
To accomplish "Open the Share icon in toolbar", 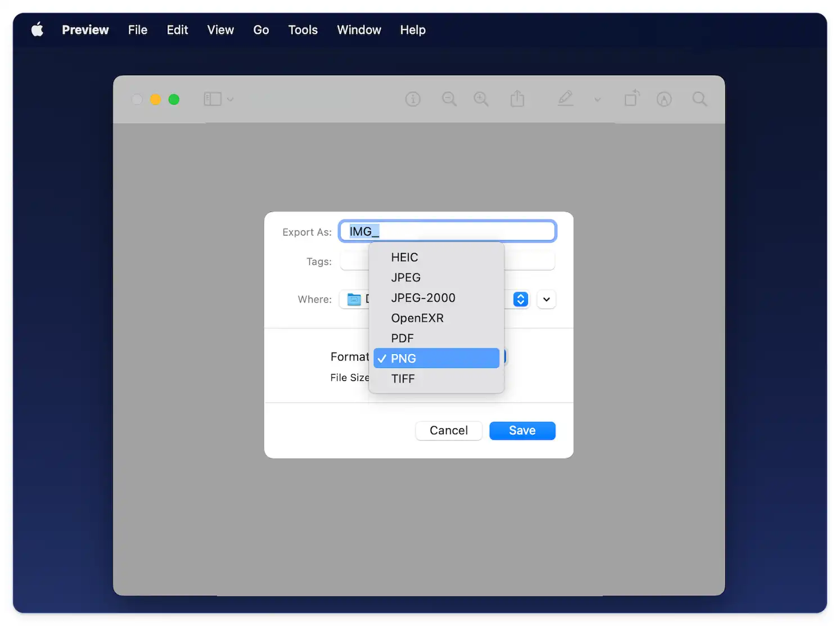I will (x=517, y=100).
